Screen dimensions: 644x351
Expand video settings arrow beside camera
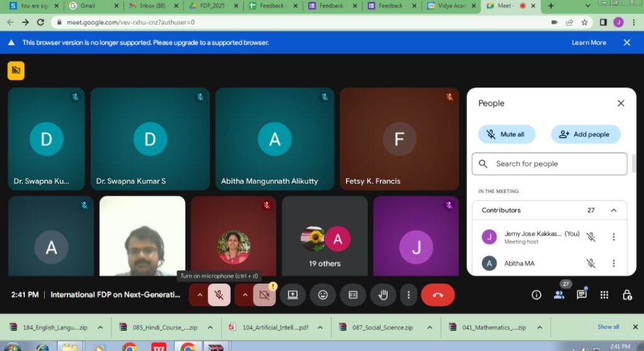(245, 294)
